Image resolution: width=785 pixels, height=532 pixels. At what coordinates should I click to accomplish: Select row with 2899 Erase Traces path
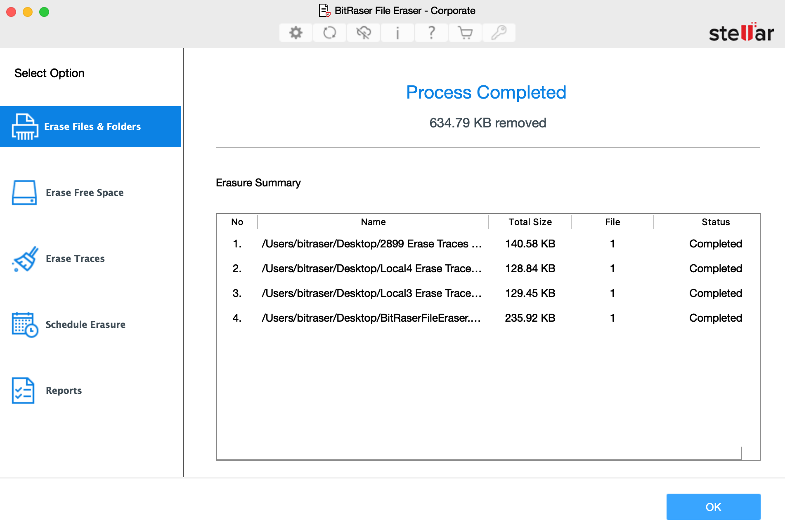pyautogui.click(x=488, y=244)
